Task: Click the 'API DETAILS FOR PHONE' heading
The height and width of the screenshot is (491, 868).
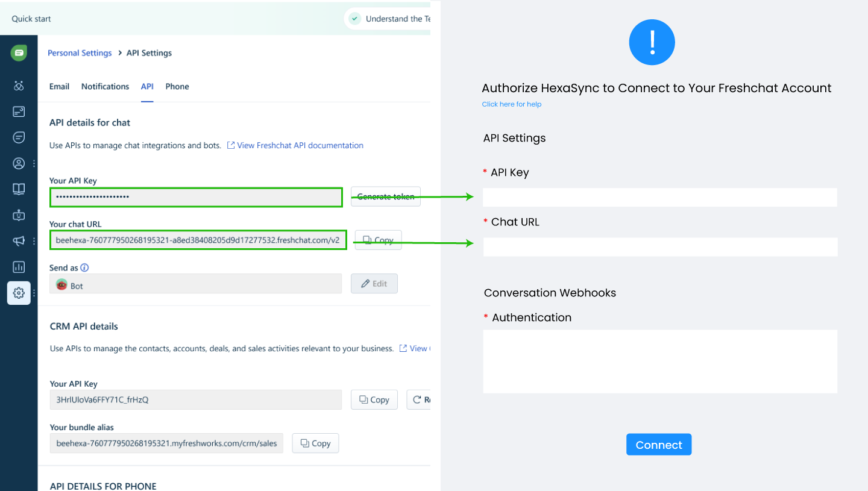Action: click(103, 486)
